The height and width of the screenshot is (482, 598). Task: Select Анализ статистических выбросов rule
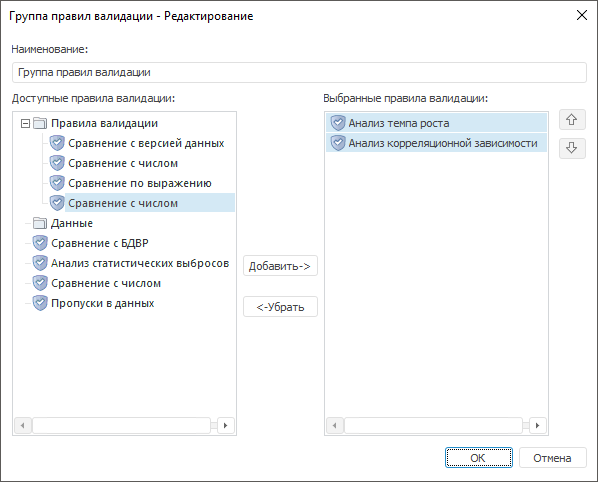click(x=140, y=263)
